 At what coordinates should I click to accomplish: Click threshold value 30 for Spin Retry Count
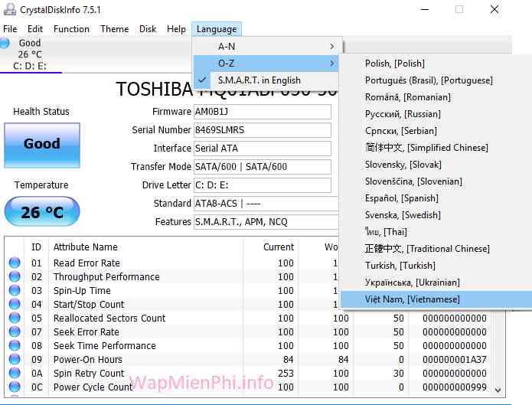tap(398, 373)
